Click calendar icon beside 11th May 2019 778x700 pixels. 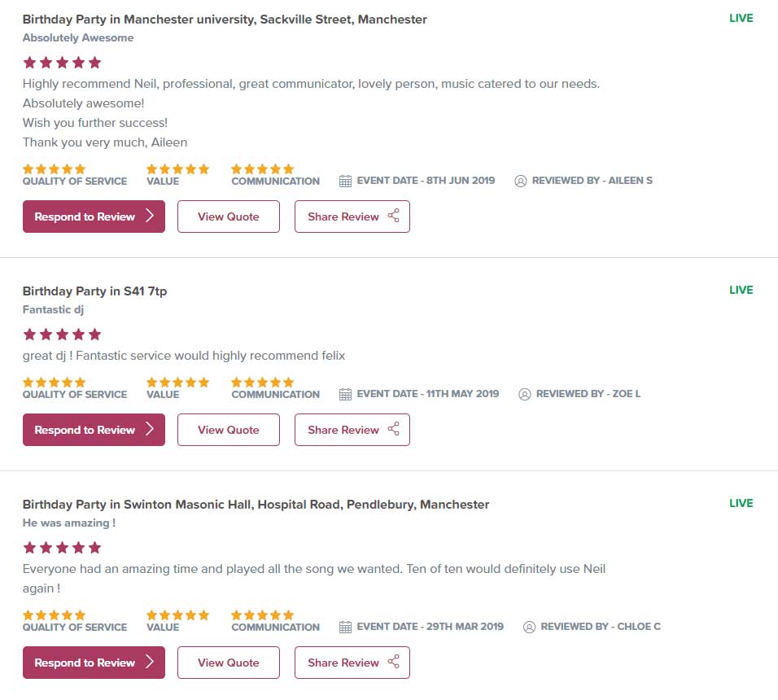[345, 394]
